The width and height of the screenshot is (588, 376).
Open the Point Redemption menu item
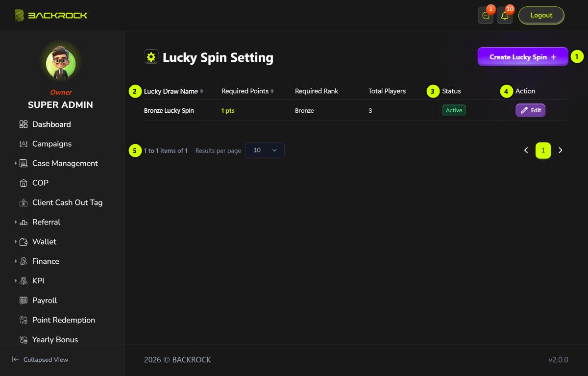pyautogui.click(x=64, y=321)
